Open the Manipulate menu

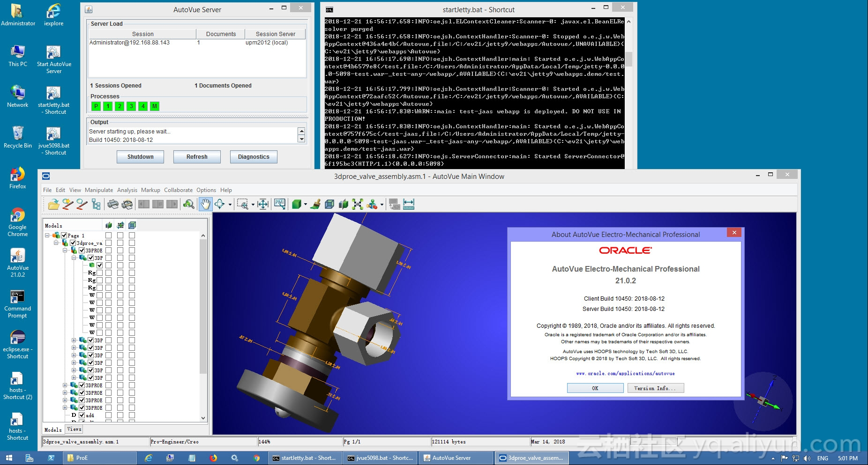pos(99,190)
